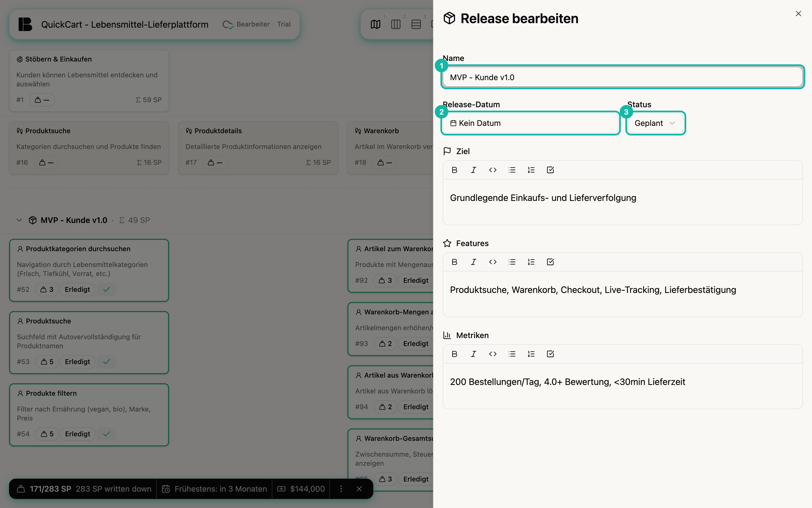Insert task checklist in the Metriken editor

550,354
